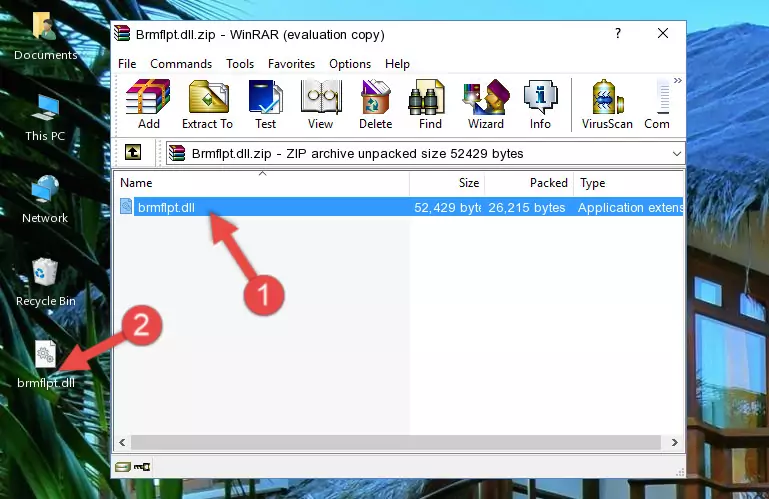The width and height of the screenshot is (769, 499).
Task: Click the title bar help question mark
Action: 618,33
